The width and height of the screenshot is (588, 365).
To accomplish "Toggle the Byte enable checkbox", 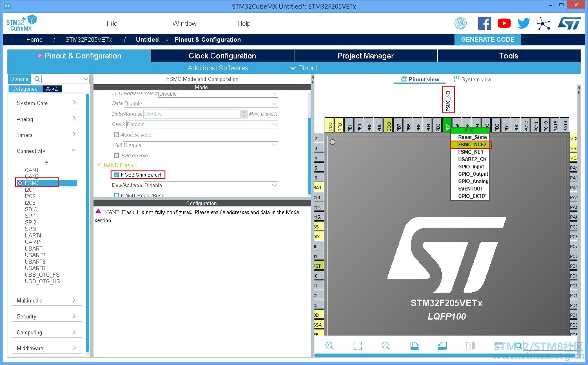I will [x=116, y=155].
